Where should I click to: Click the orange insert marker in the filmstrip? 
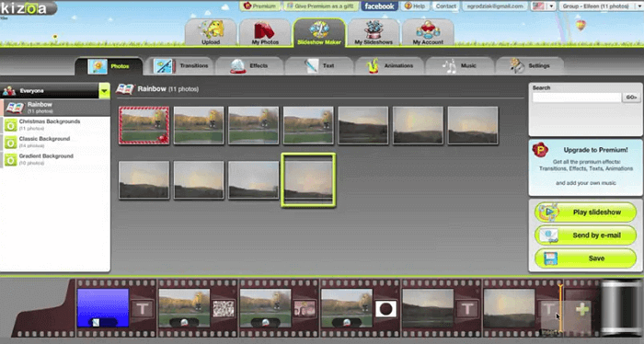[x=560, y=308]
